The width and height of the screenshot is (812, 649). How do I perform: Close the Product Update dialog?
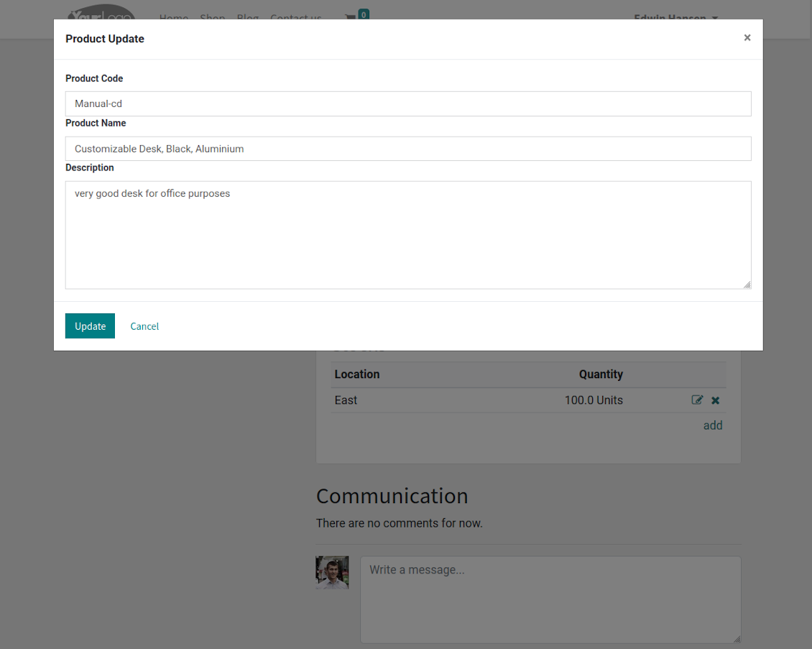(x=747, y=38)
